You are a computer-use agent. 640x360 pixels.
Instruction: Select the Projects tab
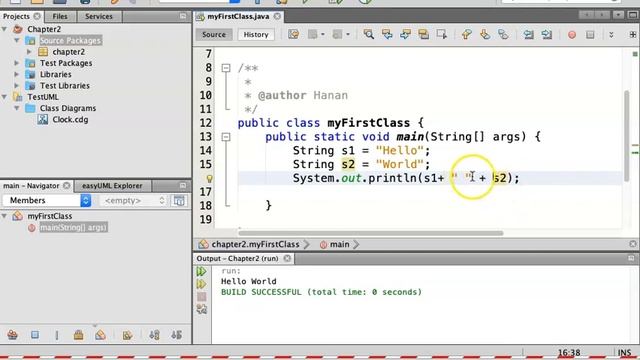pos(16,16)
